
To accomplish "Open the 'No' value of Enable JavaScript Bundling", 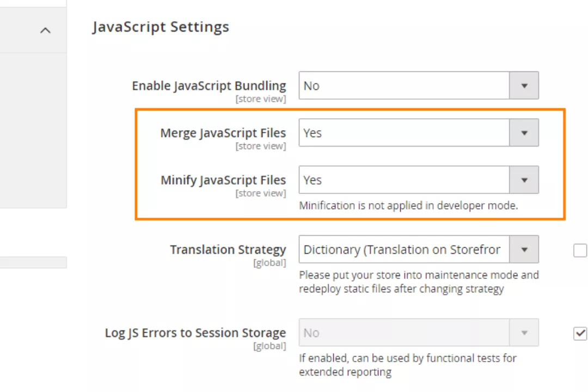I will click(x=404, y=85).
